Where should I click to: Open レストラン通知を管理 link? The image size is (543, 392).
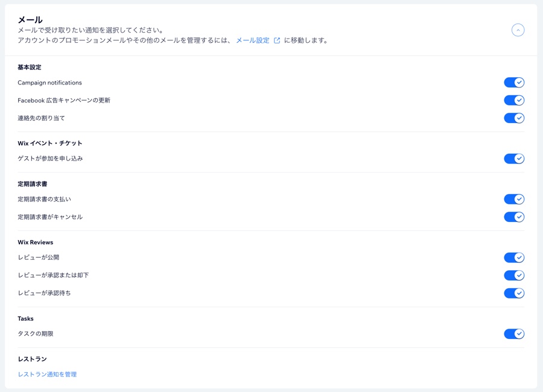tap(47, 375)
